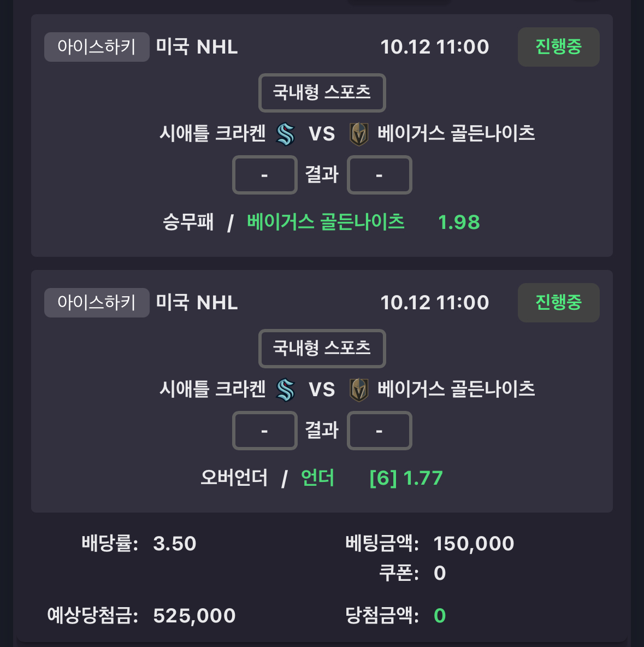Click the green 베이거스 골든나이츠 pick text
This screenshot has height=647, width=644.
point(326,222)
